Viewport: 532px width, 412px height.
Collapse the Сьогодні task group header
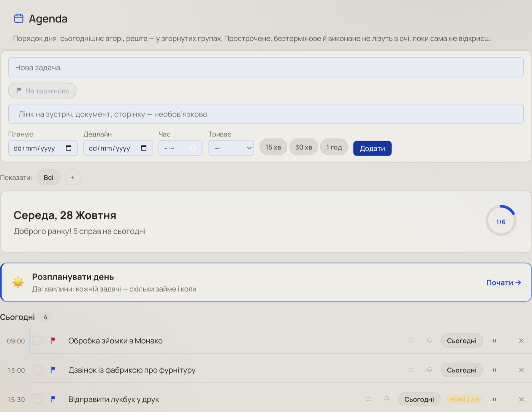coord(25,317)
